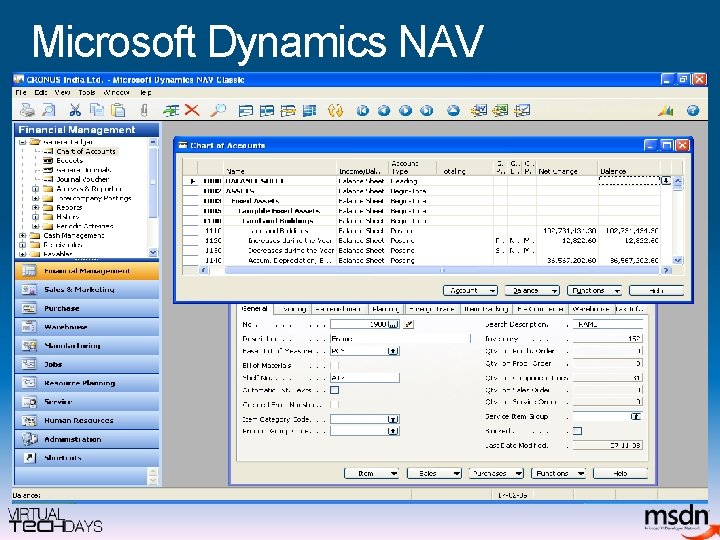Open Account menu button in Chart of Accounts
Screen dimensions: 720x540
(x=470, y=290)
